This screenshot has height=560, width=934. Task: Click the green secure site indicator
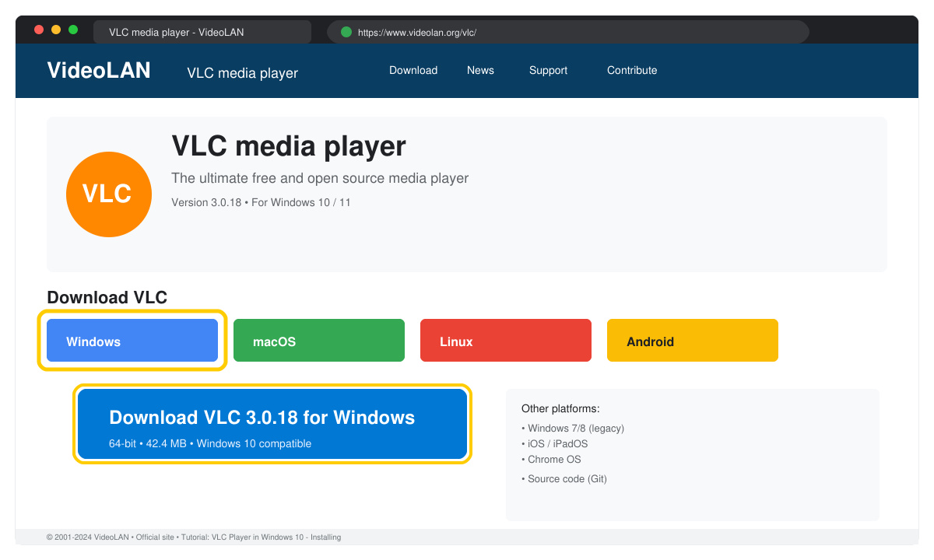tap(346, 32)
